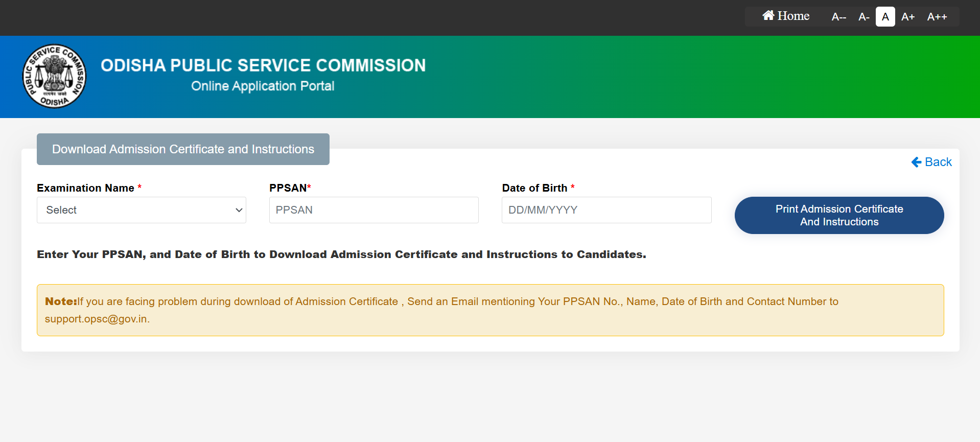Image resolution: width=980 pixels, height=442 pixels.
Task: Click the Odisha Public Service Commission title
Action: coord(263,65)
